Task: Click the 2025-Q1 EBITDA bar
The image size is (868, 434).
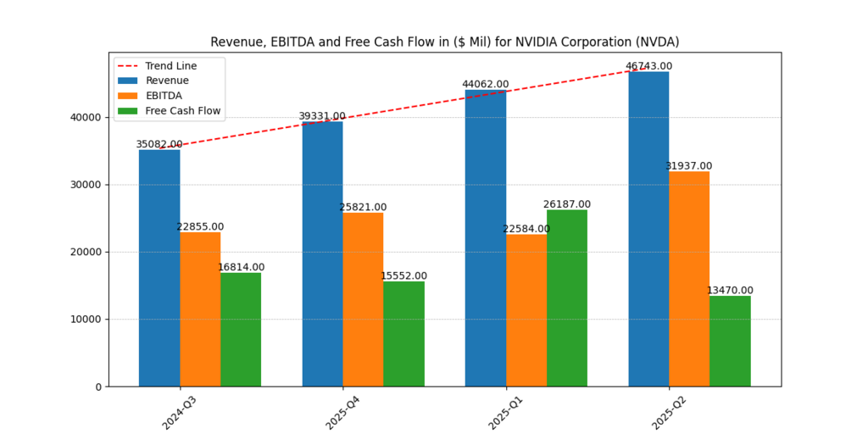Action: pyautogui.click(x=526, y=310)
